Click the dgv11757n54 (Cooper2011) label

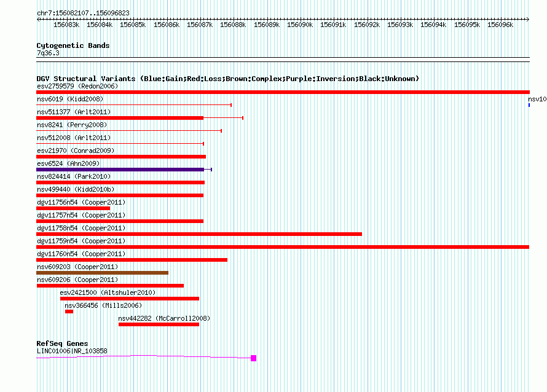(81, 215)
